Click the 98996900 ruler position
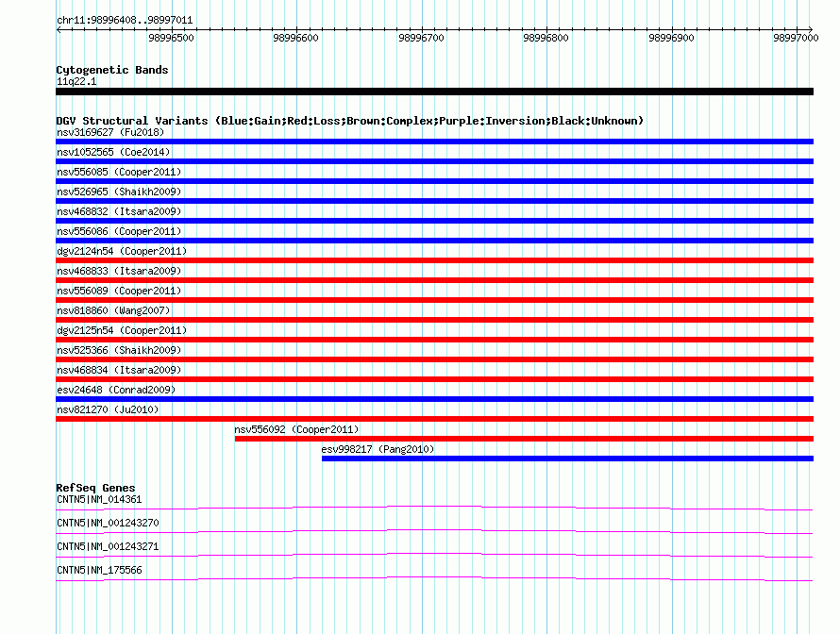Image resolution: width=840 pixels, height=634 pixels. click(x=671, y=38)
